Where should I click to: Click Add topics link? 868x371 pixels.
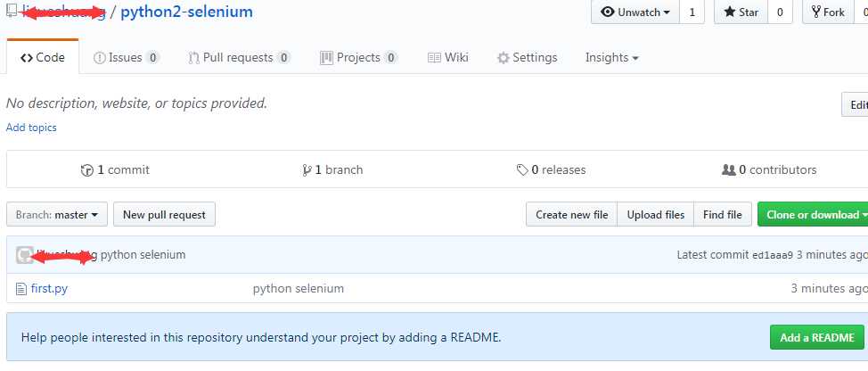coord(31,128)
